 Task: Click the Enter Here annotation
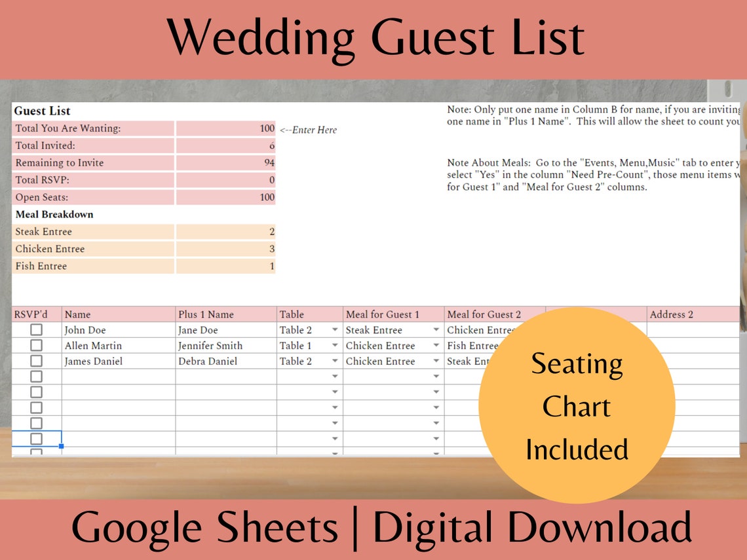pos(308,130)
